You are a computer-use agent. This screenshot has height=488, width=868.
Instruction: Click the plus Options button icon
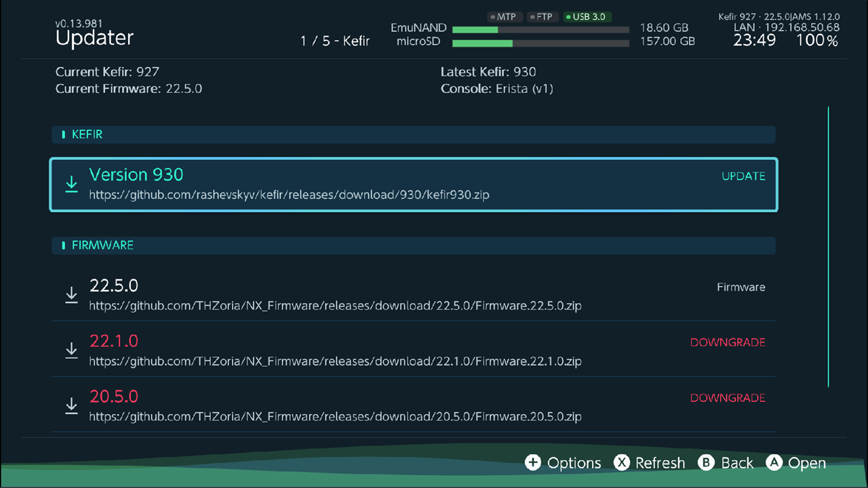[533, 462]
